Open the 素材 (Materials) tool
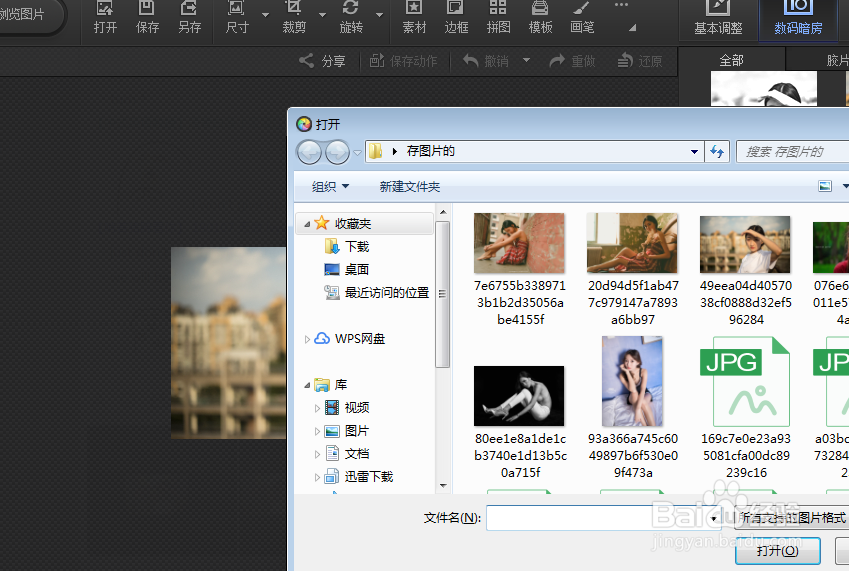The width and height of the screenshot is (849, 571). [x=414, y=18]
